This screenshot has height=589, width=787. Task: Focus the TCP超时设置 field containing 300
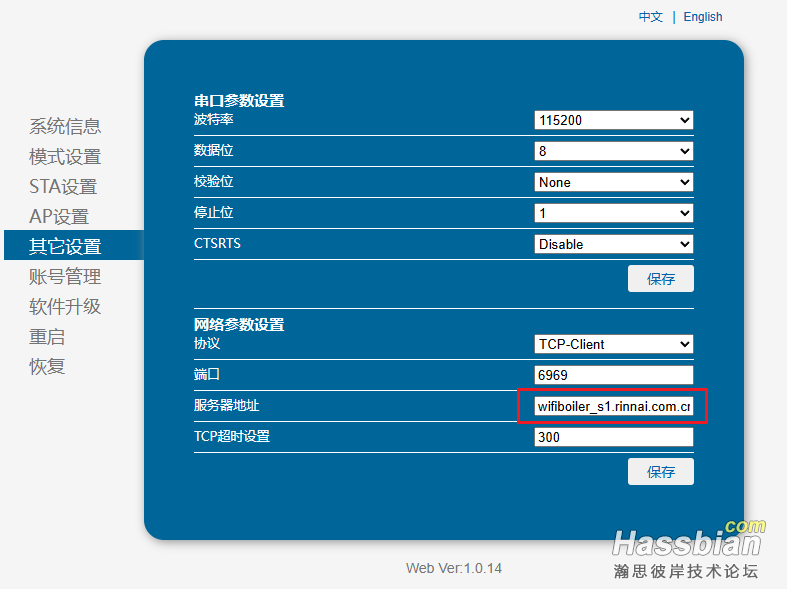(x=614, y=437)
